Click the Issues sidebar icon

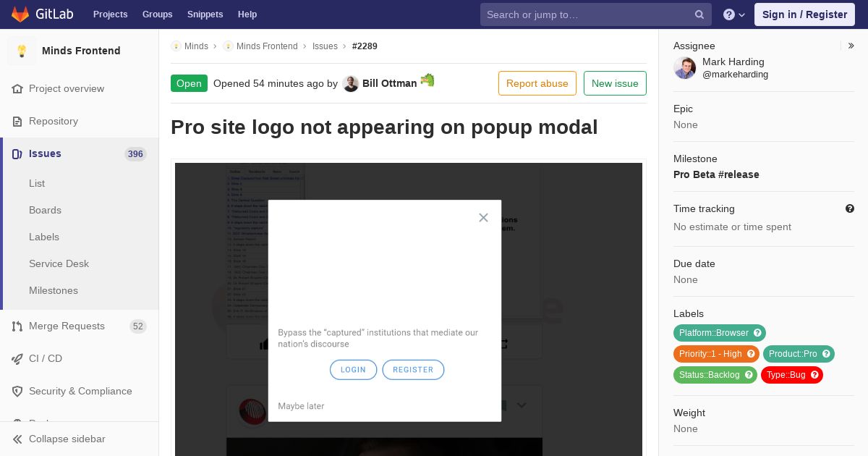[17, 154]
